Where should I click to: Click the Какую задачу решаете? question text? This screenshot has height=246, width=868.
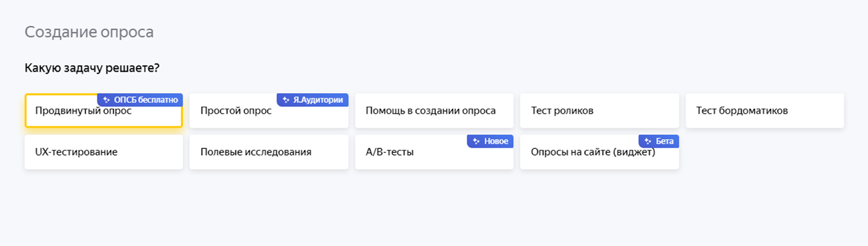click(x=92, y=68)
